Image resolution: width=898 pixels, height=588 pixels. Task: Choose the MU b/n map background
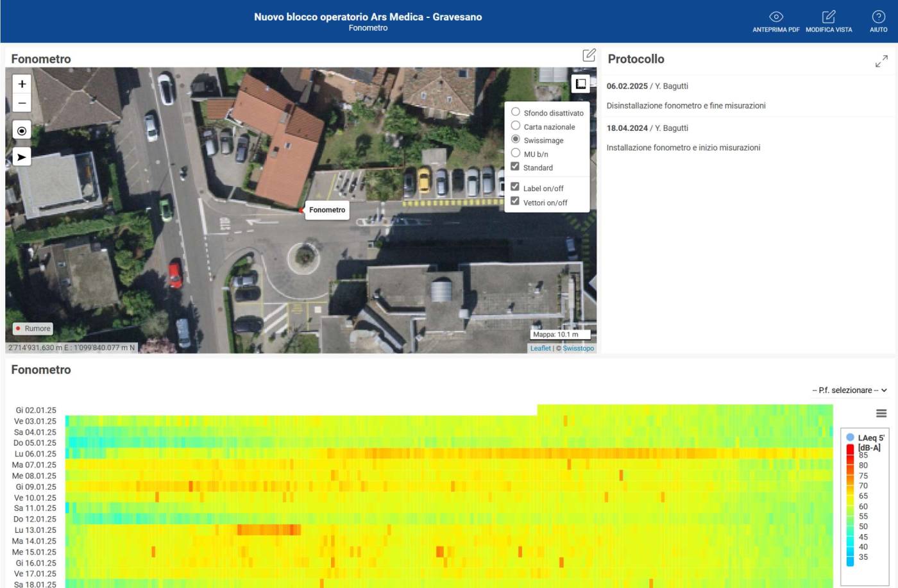tap(516, 153)
